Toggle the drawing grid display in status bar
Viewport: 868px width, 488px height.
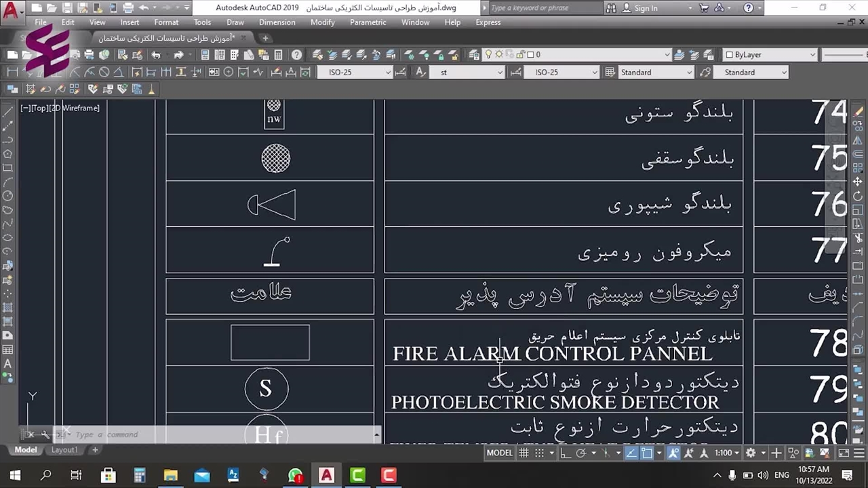(524, 453)
